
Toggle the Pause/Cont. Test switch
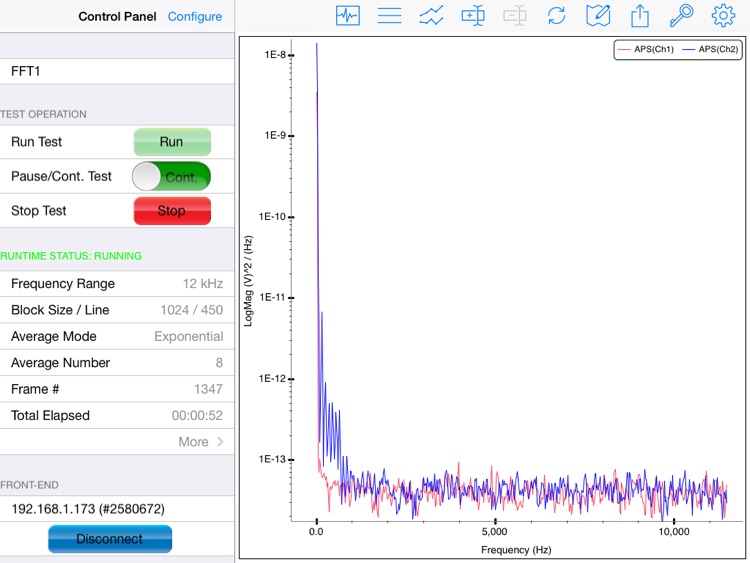171,177
